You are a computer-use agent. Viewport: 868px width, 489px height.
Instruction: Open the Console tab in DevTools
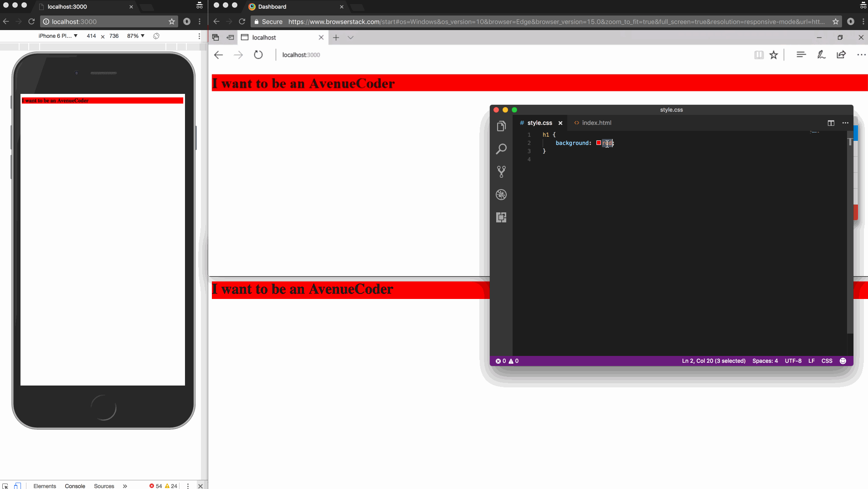click(74, 486)
